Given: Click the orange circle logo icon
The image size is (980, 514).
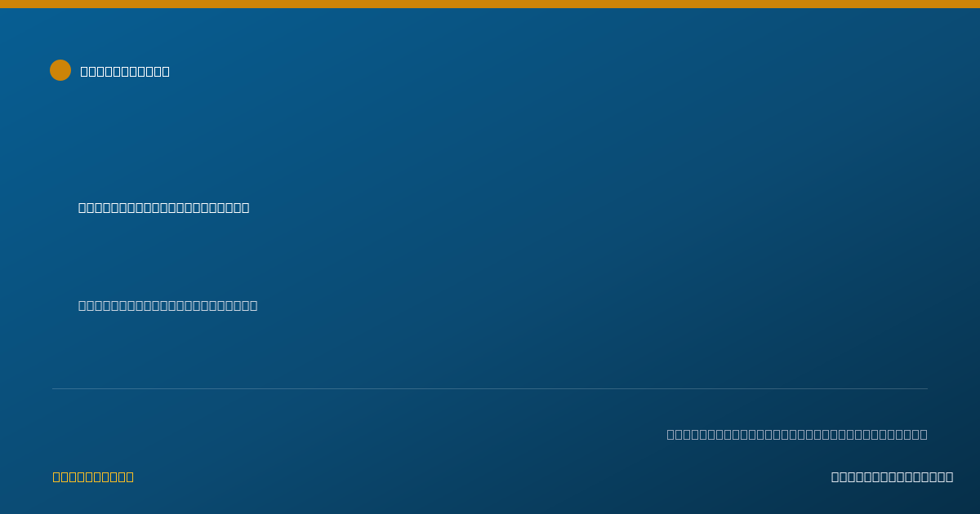Looking at the screenshot, I should tap(60, 70).
